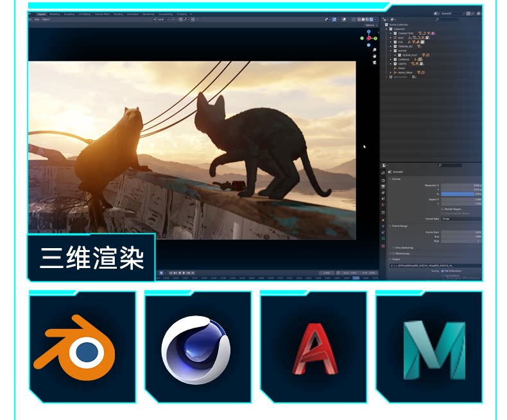
Task: Collapse the Frame Range panel
Action: [390, 226]
